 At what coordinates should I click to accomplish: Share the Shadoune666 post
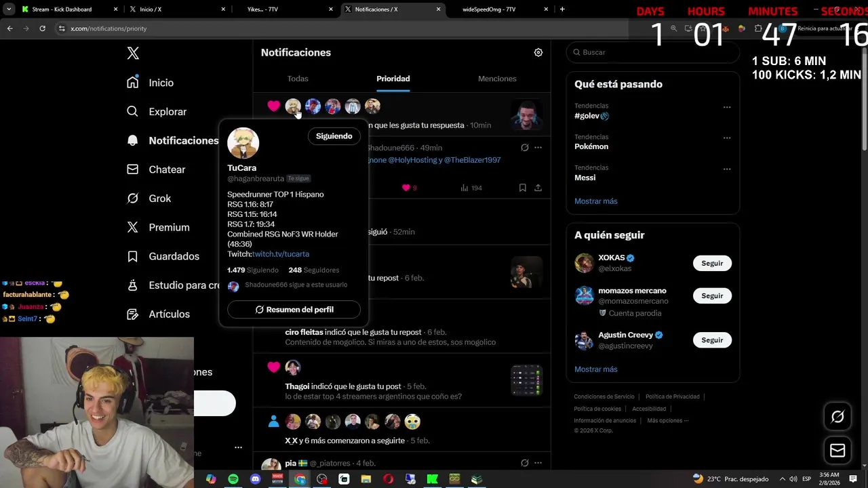[x=538, y=188]
